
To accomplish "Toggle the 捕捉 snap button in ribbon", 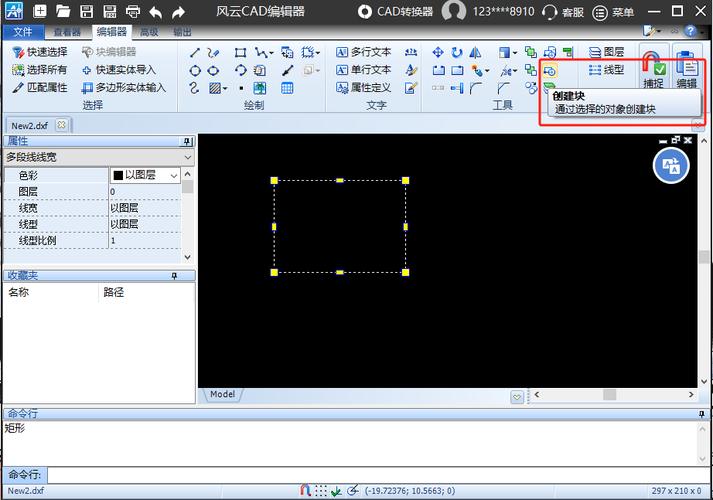I will click(653, 70).
